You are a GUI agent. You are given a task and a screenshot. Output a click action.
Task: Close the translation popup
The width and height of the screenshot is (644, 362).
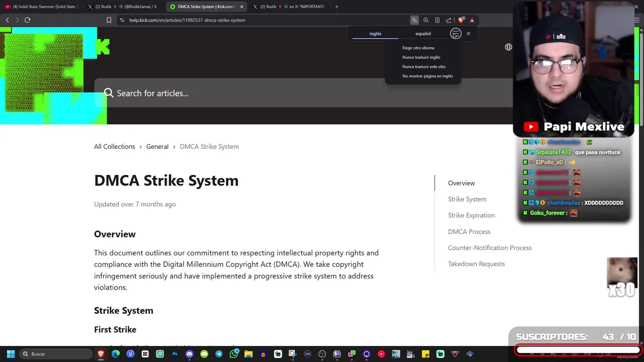468,34
